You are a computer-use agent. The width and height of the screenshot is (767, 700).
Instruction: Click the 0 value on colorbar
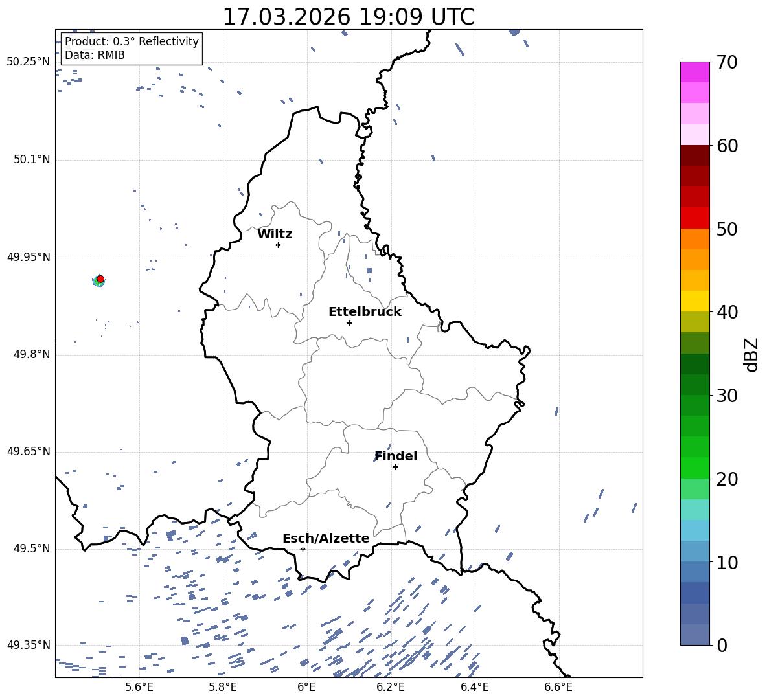[x=722, y=645]
